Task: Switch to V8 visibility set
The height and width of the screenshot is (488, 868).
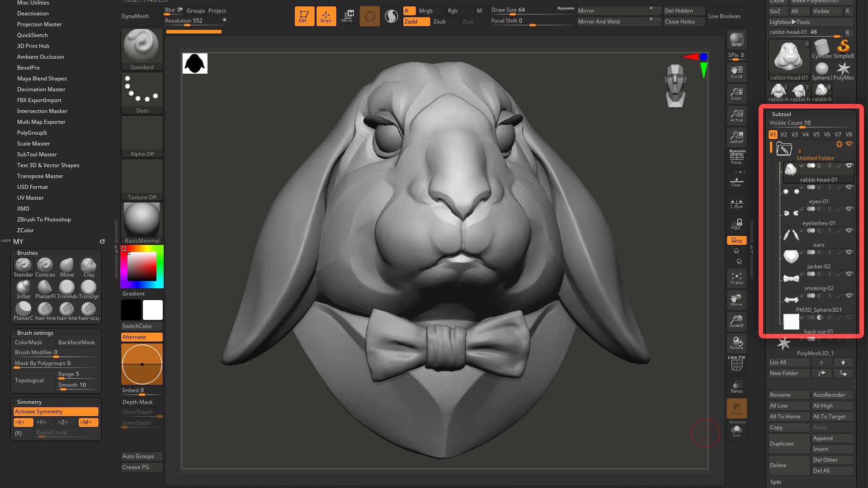Action: click(849, 135)
